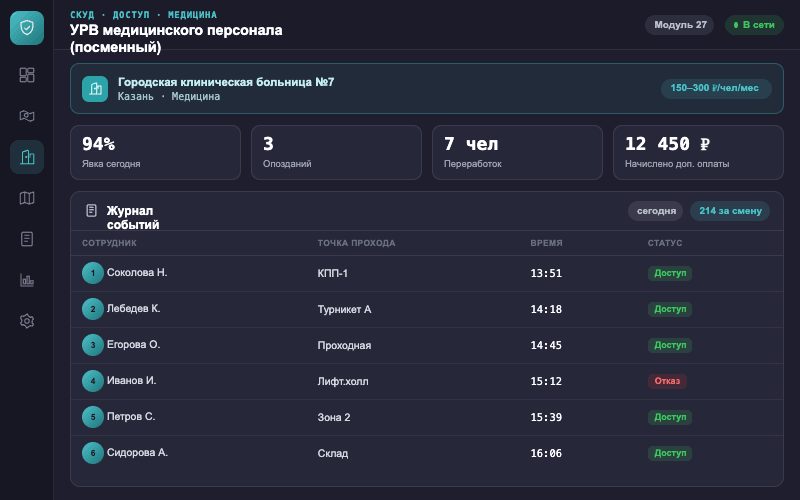Click the hospital building icon in banner
The height and width of the screenshot is (500, 800).
95,89
